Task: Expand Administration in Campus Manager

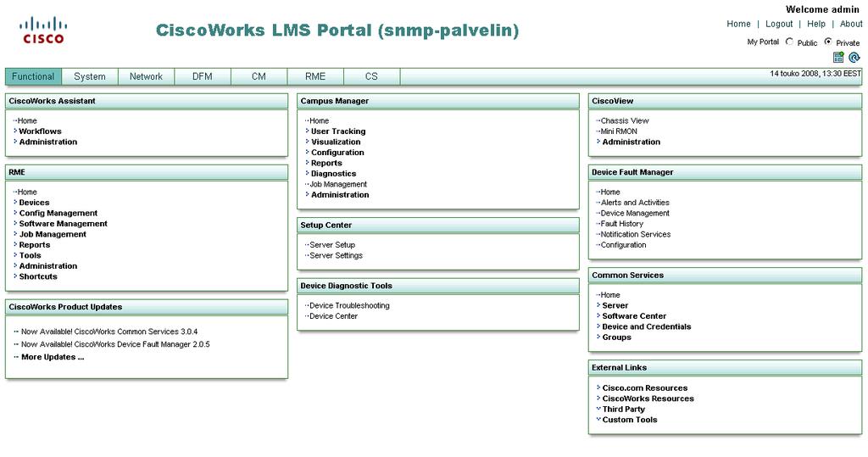Action: 340,195
